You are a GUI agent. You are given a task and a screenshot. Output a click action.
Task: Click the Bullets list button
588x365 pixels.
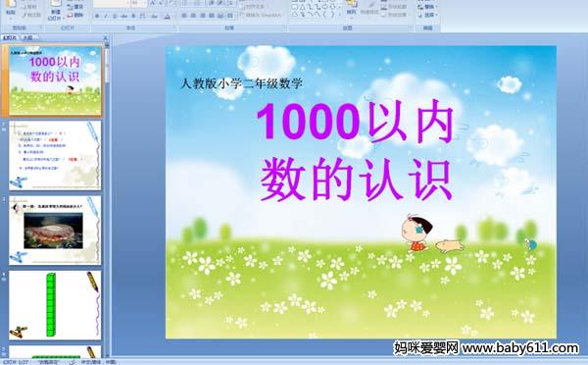tap(185, 3)
